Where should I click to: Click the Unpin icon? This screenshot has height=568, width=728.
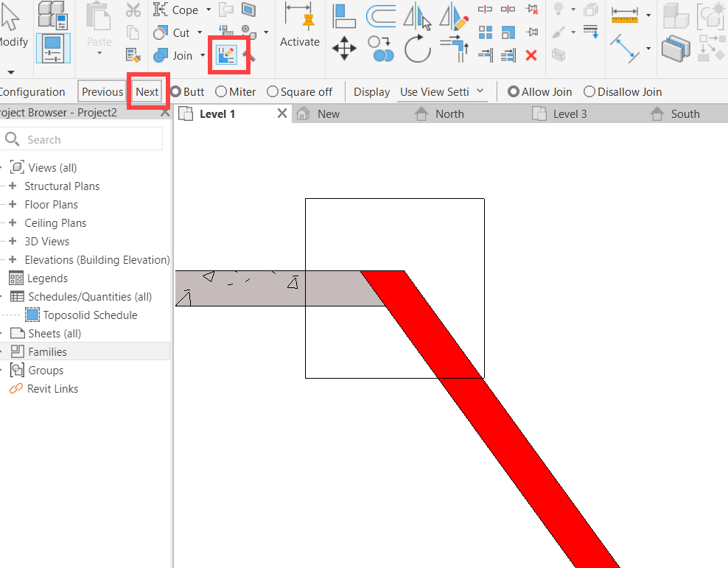tap(531, 10)
